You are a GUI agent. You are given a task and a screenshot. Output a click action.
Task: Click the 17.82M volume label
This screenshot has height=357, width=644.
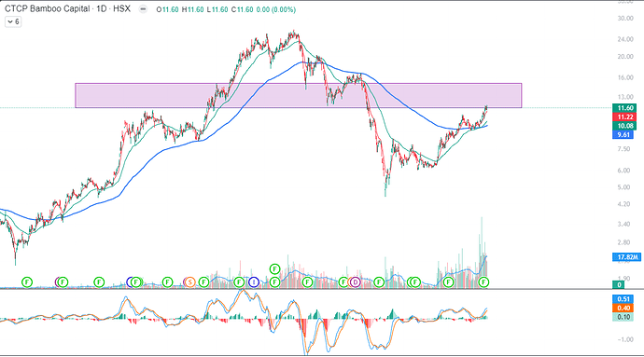coord(626,257)
